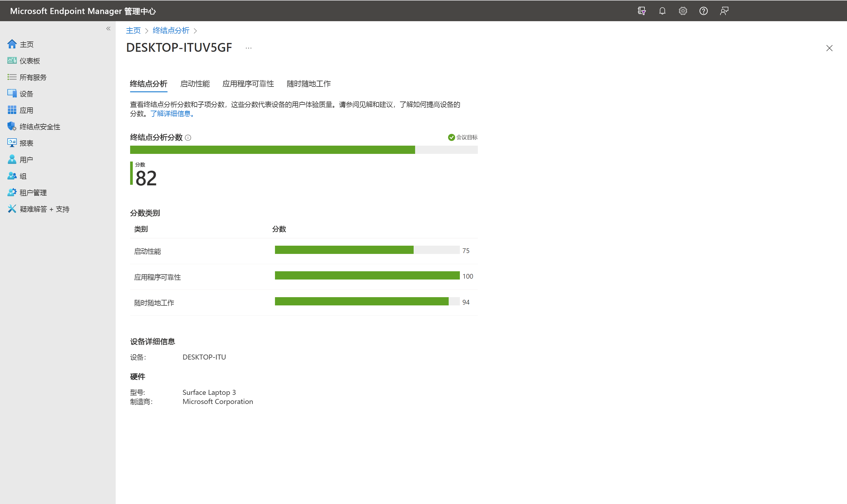Screen dimensions: 847x504
Task: Click the 主页 breadcrumb link
Action: (133, 31)
